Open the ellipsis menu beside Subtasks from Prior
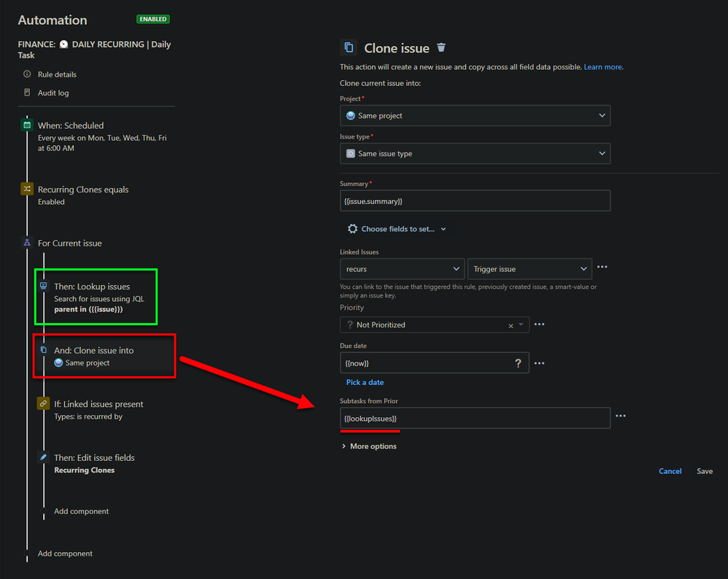The image size is (728, 579). point(620,418)
